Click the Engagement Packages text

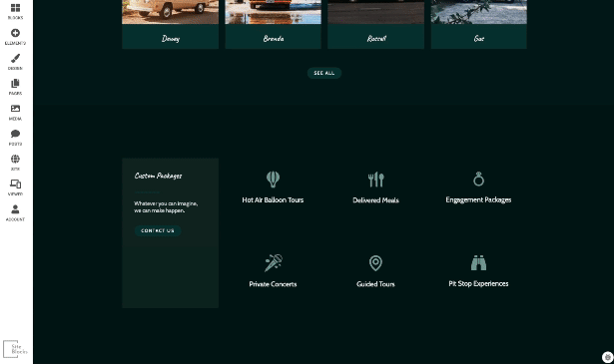tap(478, 199)
